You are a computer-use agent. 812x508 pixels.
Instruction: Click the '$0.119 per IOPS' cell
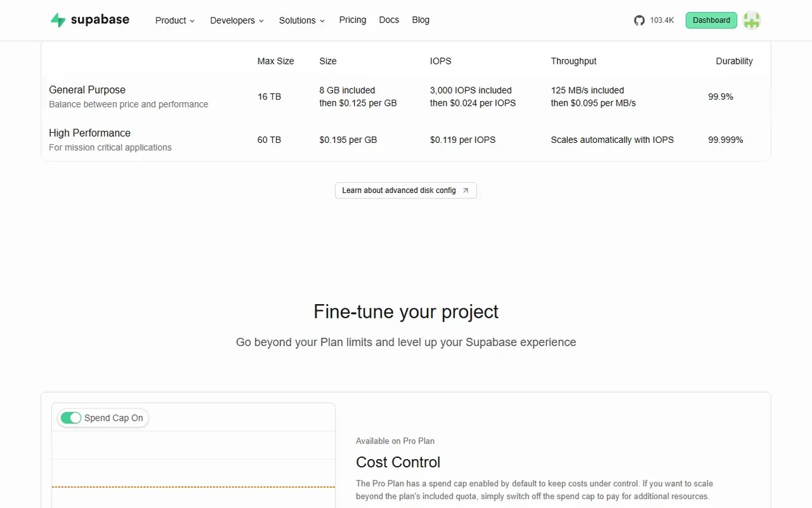coord(463,140)
